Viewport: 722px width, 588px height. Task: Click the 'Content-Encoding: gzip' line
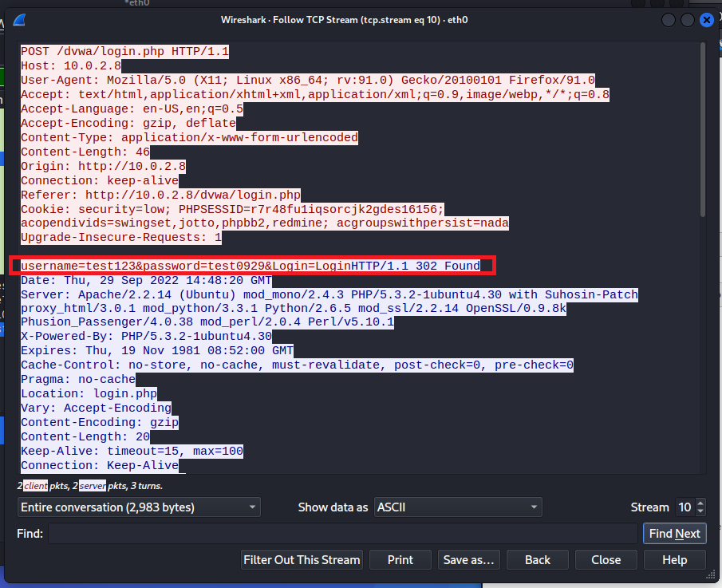[x=100, y=422]
